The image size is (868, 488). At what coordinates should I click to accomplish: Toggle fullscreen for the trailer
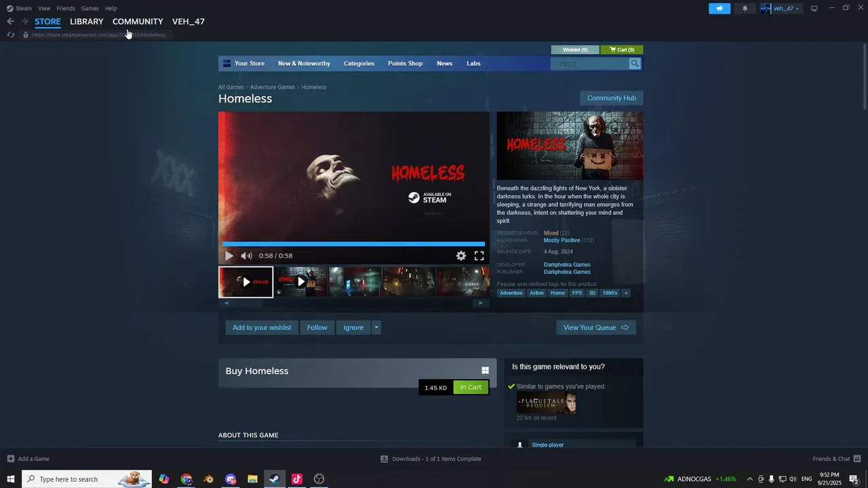point(479,256)
